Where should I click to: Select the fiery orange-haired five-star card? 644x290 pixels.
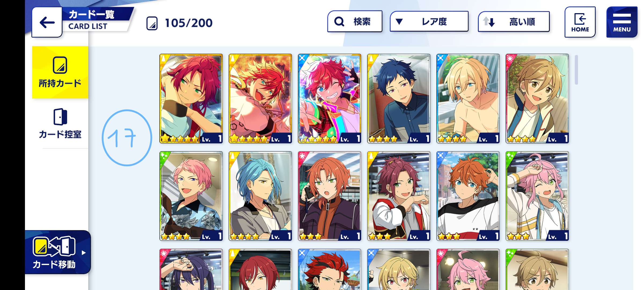[x=260, y=99]
